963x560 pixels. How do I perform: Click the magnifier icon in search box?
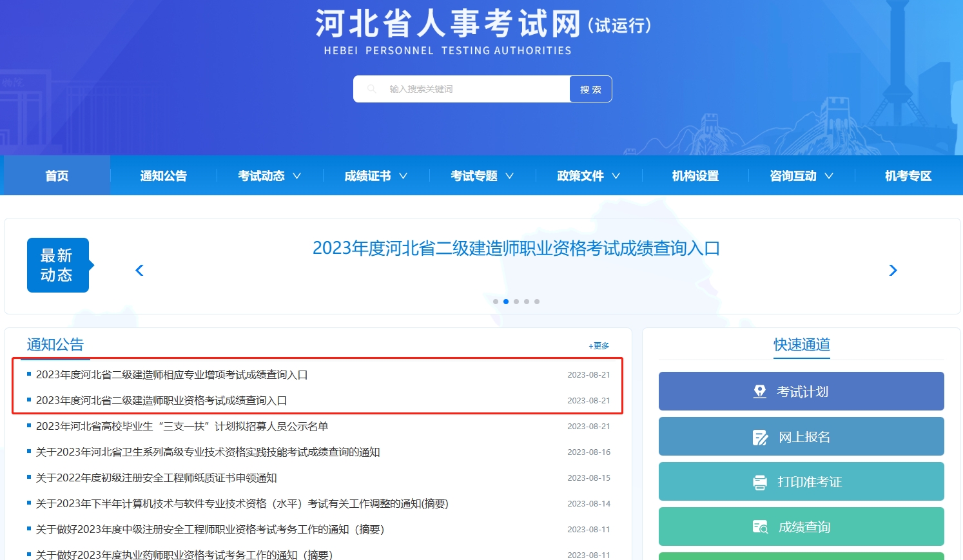coord(372,89)
